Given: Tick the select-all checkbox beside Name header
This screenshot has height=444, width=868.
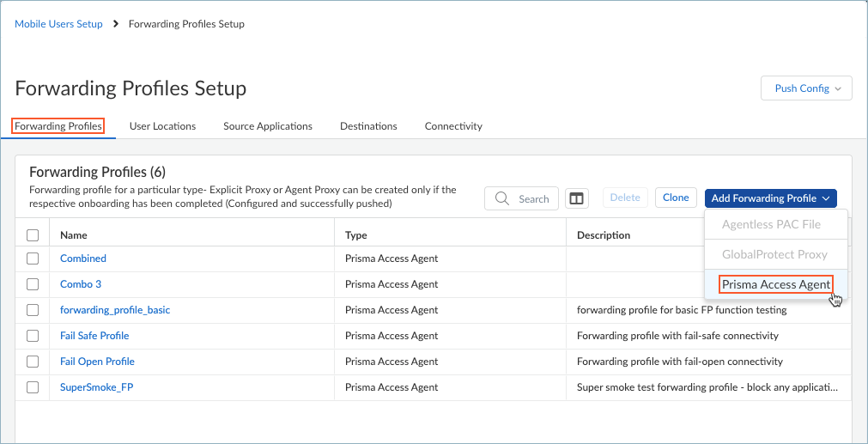Looking at the screenshot, I should [x=33, y=235].
